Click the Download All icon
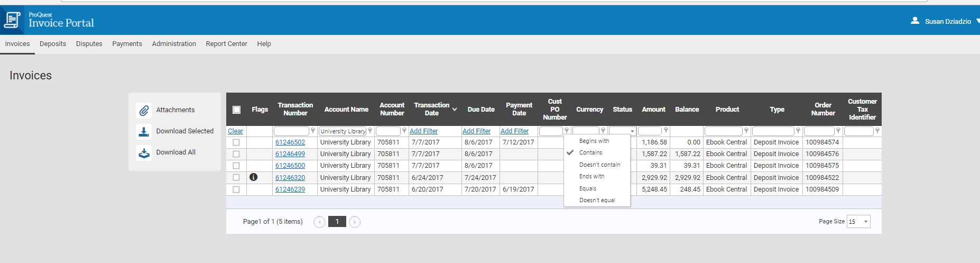The width and height of the screenshot is (980, 263). (x=144, y=153)
